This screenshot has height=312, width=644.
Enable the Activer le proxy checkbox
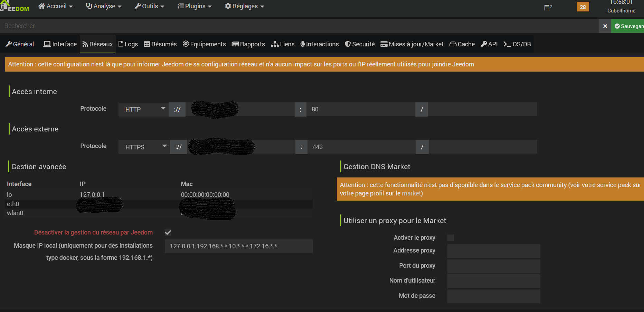click(x=451, y=238)
